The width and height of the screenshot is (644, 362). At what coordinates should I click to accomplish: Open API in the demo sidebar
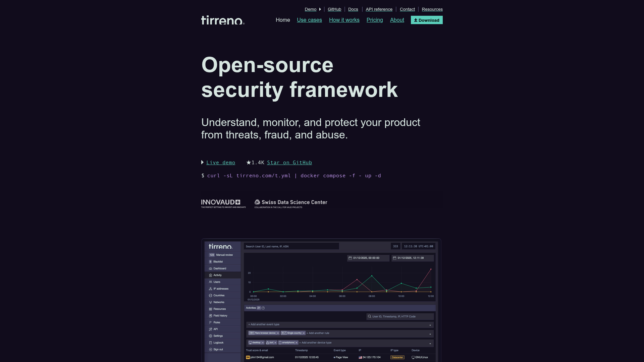click(x=222, y=329)
